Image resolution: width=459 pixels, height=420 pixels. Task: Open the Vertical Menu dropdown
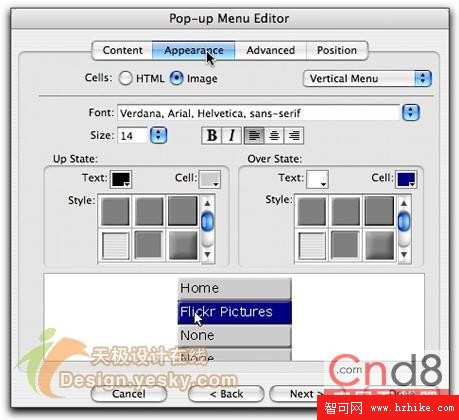point(367,79)
